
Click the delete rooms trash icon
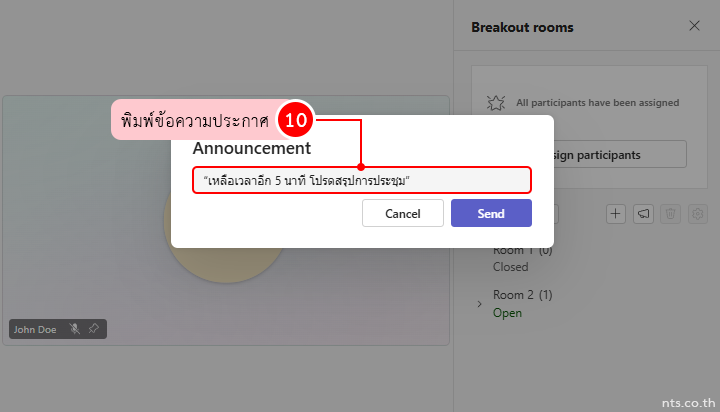click(x=671, y=213)
